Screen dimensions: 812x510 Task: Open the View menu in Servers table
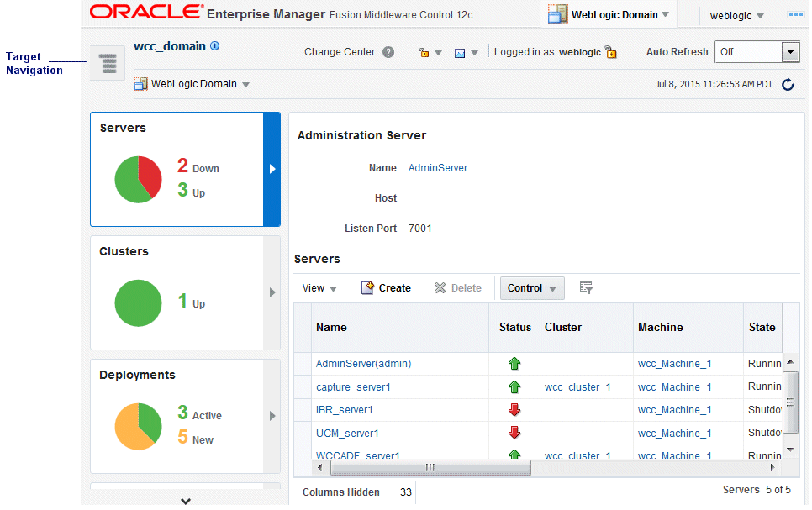[319, 288]
